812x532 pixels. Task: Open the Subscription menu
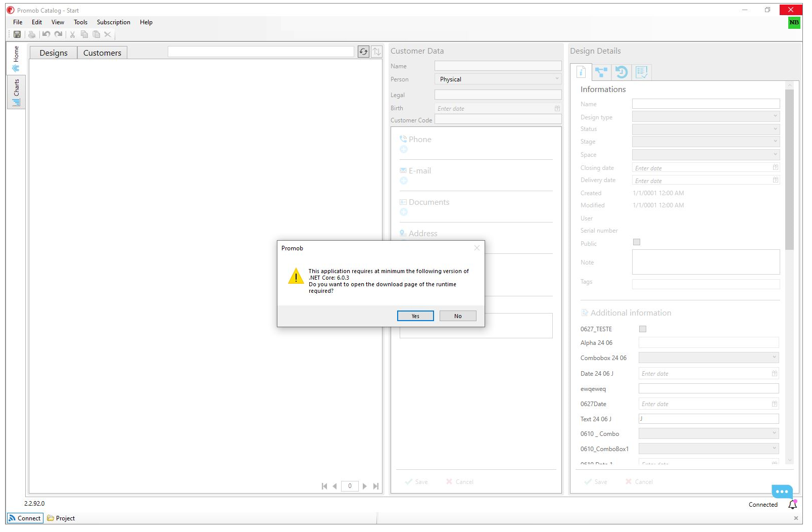click(x=114, y=22)
